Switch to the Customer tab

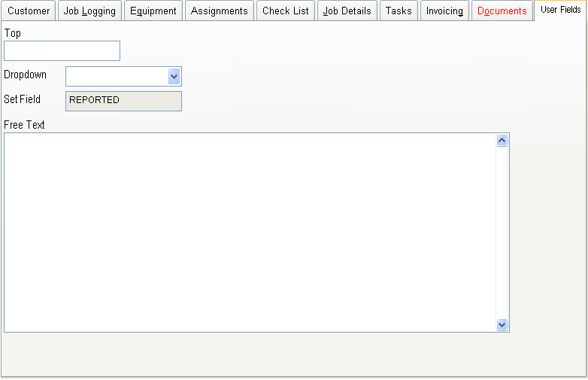pyautogui.click(x=29, y=11)
